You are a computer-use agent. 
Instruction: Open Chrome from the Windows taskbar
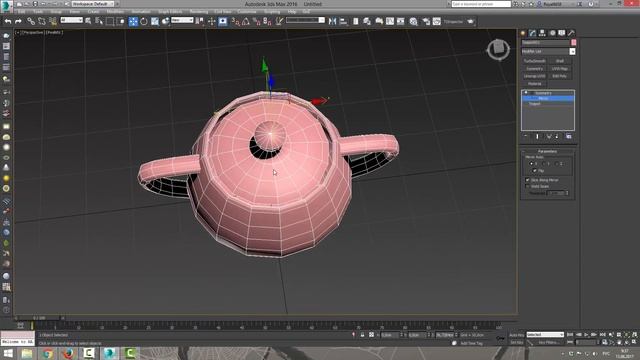click(x=48, y=353)
